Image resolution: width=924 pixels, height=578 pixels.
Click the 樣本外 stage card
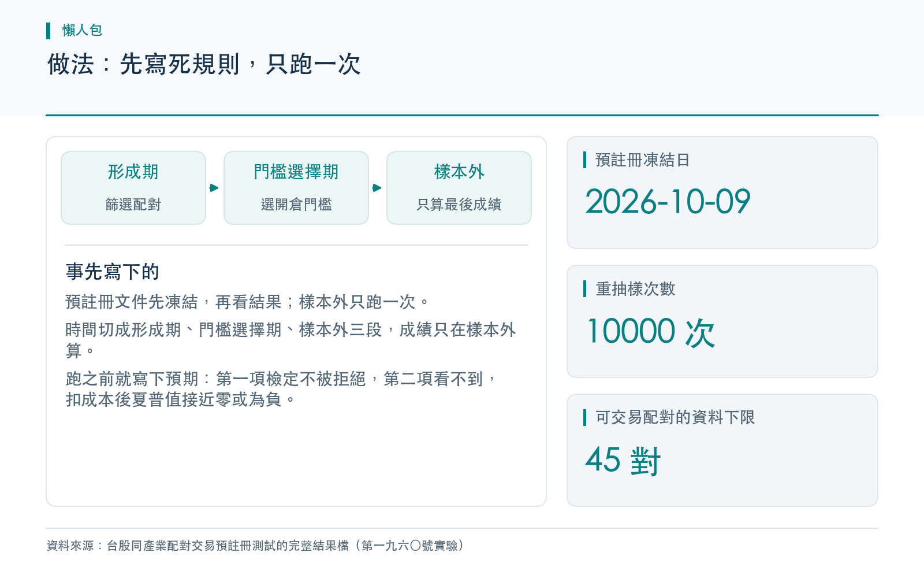click(x=459, y=188)
